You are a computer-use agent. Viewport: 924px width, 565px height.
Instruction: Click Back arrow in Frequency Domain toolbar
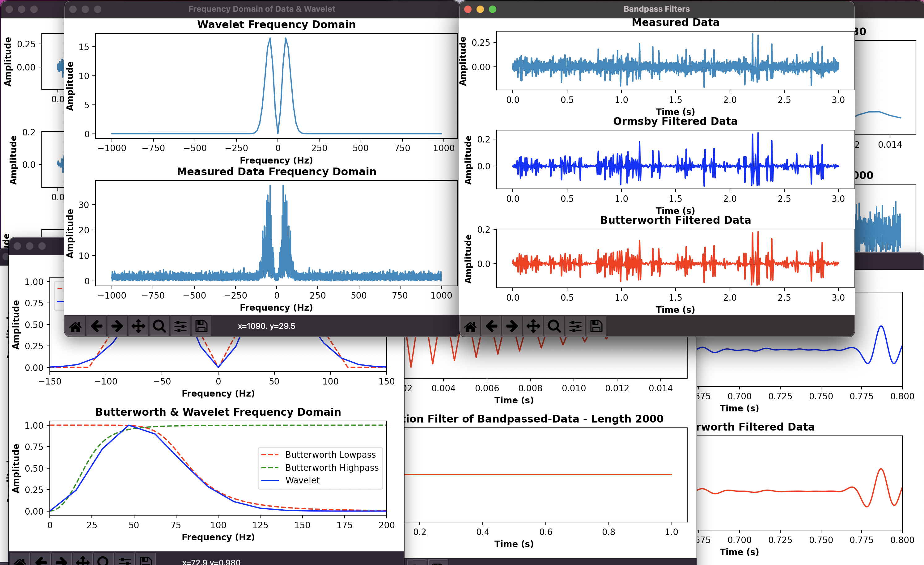(x=96, y=326)
